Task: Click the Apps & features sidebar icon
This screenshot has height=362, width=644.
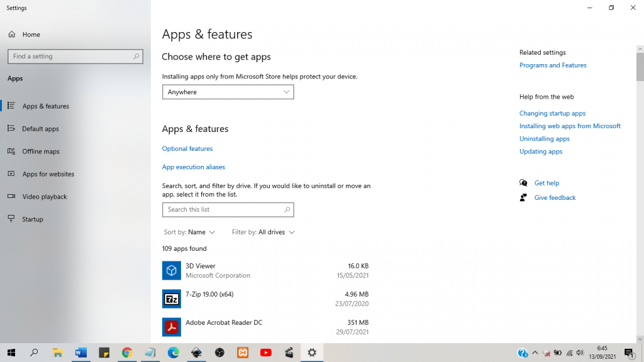Action: pyautogui.click(x=11, y=106)
